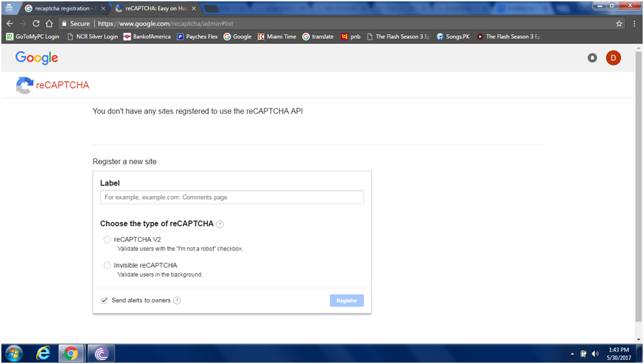Open the translate bookmark
The image size is (644, 364).
pos(318,37)
